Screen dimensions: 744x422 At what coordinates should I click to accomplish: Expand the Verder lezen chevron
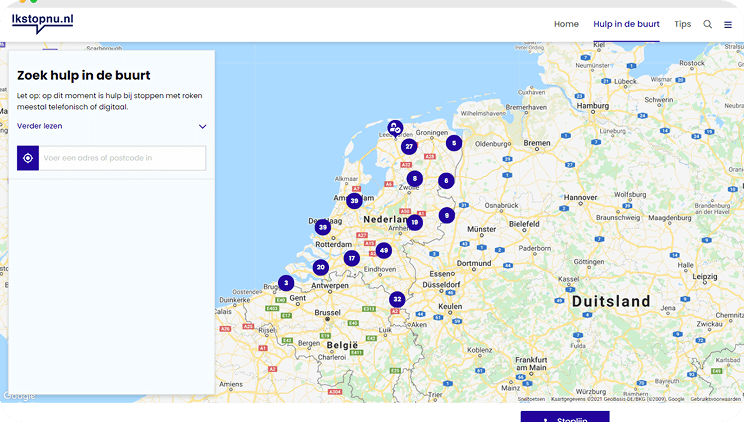point(202,127)
